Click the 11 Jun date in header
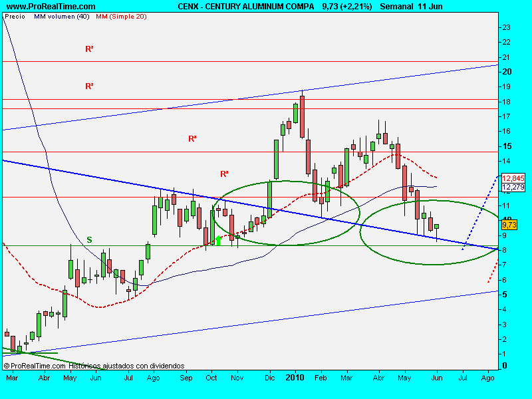 [x=430, y=7]
